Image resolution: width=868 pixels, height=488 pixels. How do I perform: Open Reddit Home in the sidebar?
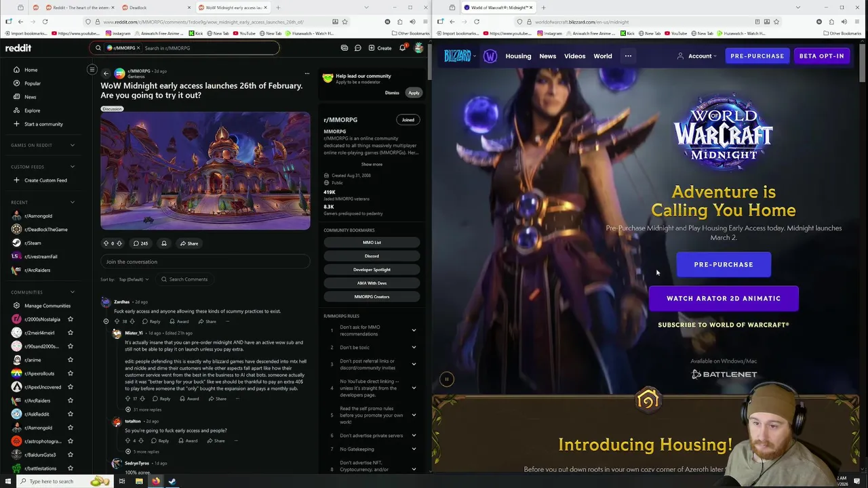pyautogui.click(x=31, y=70)
